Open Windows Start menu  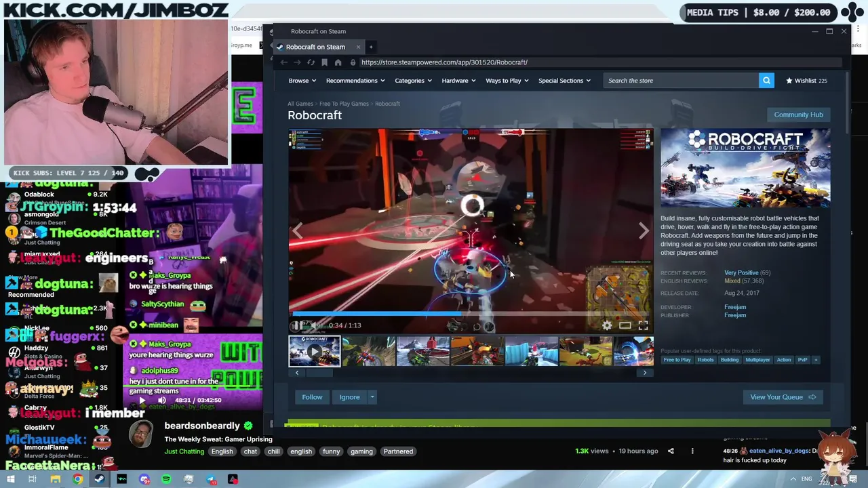pos(10,479)
